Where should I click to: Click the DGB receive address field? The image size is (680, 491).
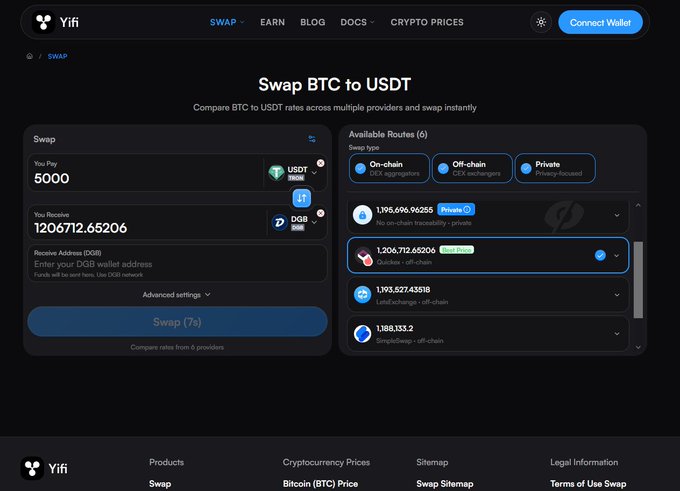[177, 263]
